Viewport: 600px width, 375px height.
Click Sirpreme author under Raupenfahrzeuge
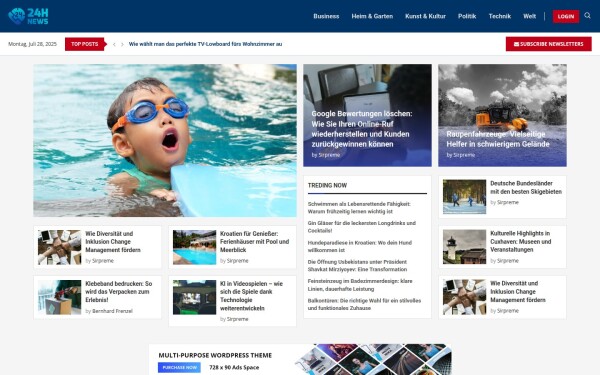pos(464,155)
